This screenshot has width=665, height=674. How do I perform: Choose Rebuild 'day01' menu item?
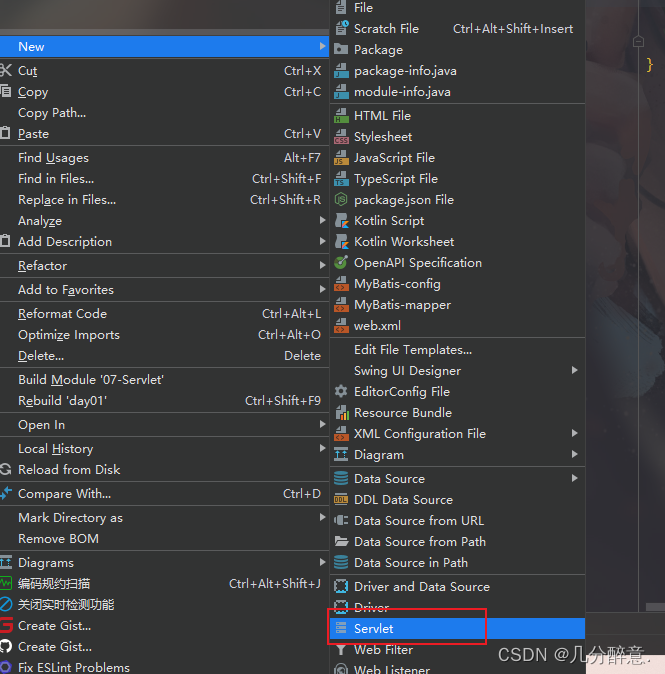pos(164,401)
